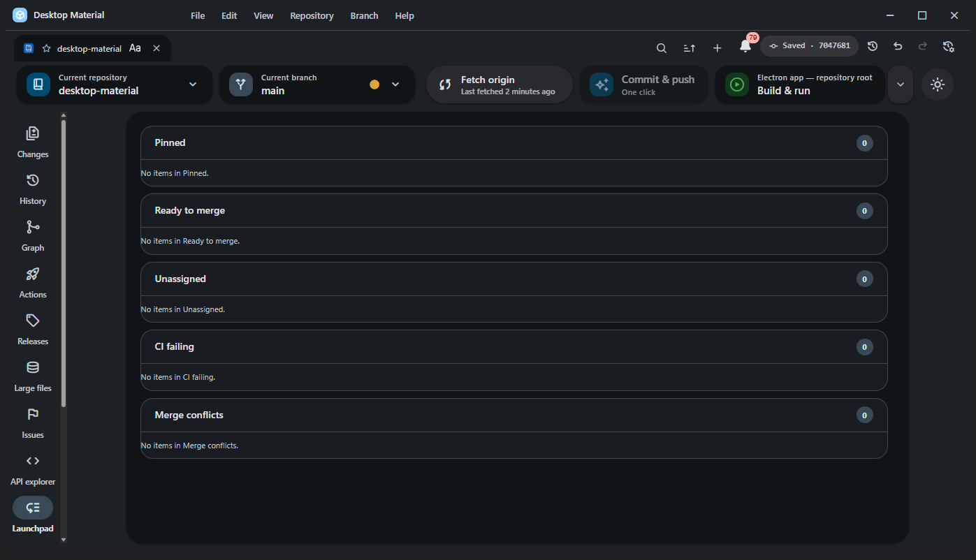Expand the Current branch dropdown
Viewport: 976px width, 560px height.
(317, 84)
